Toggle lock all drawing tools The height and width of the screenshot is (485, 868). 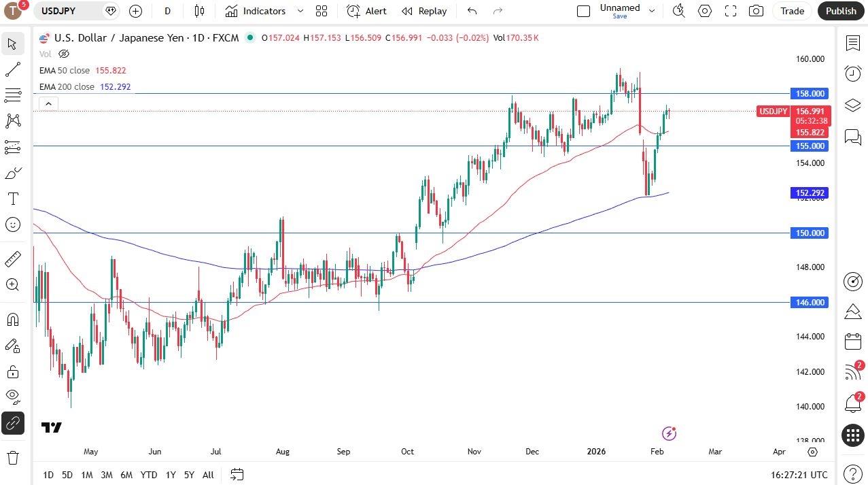tap(12, 371)
